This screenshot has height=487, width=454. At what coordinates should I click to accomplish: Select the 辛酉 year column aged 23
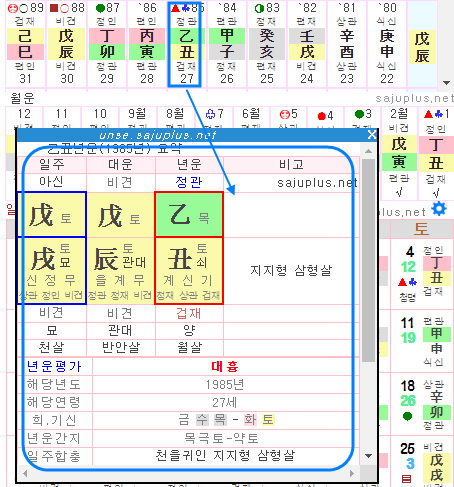(x=347, y=44)
